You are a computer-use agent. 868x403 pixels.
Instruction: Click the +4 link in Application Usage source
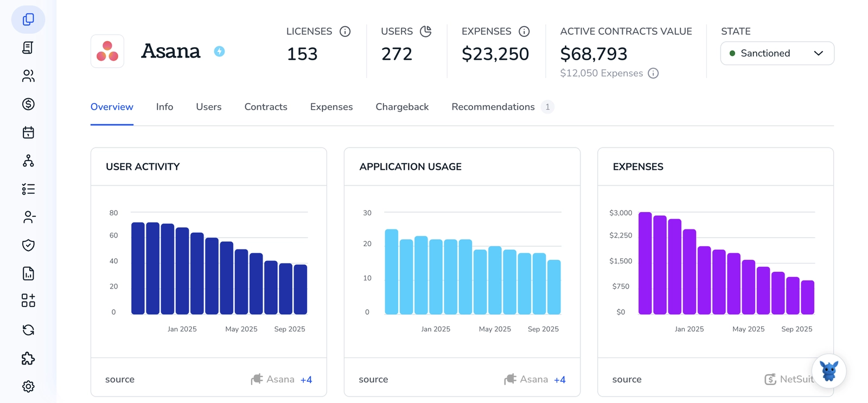tap(559, 380)
